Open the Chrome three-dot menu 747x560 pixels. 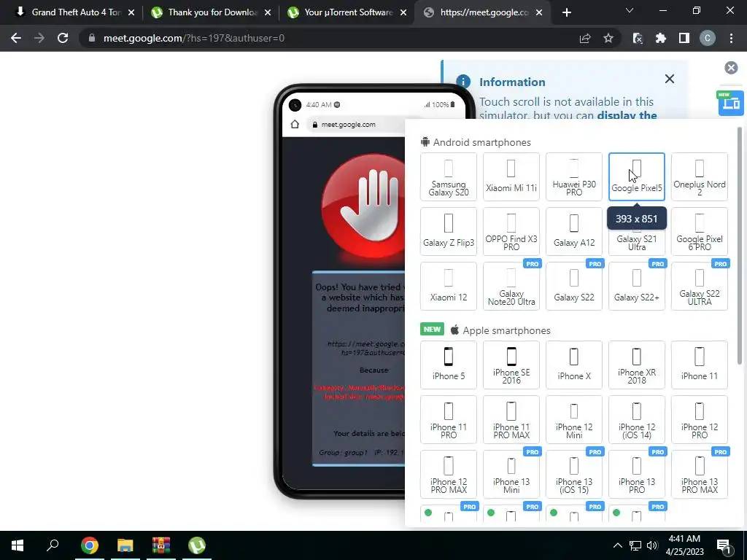[731, 38]
